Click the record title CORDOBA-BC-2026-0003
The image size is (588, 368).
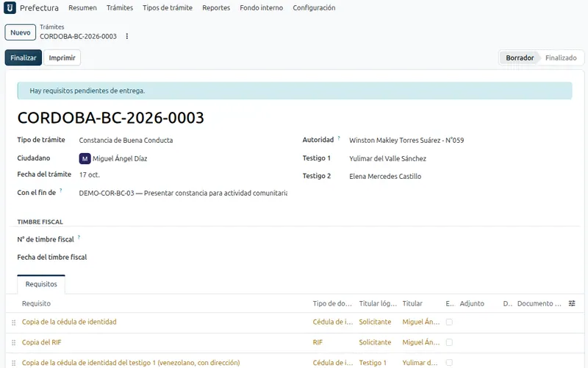[x=111, y=118]
